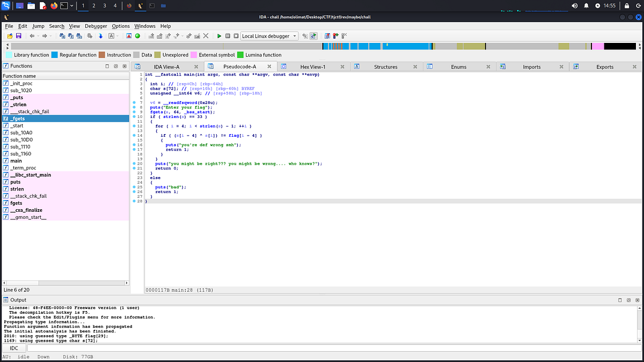Open the Local Linux debugger dropdown

coord(269,36)
